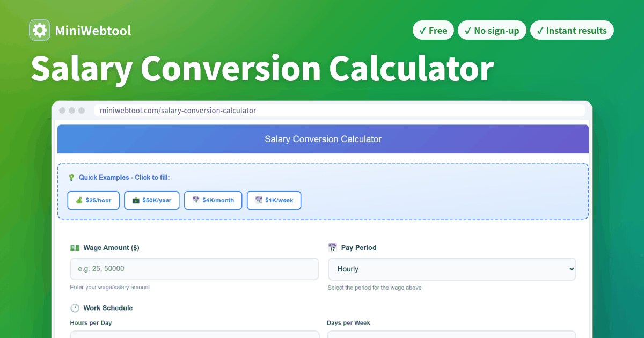This screenshot has height=338, width=644.
Task: Click the Free badge
Action: [433, 31]
